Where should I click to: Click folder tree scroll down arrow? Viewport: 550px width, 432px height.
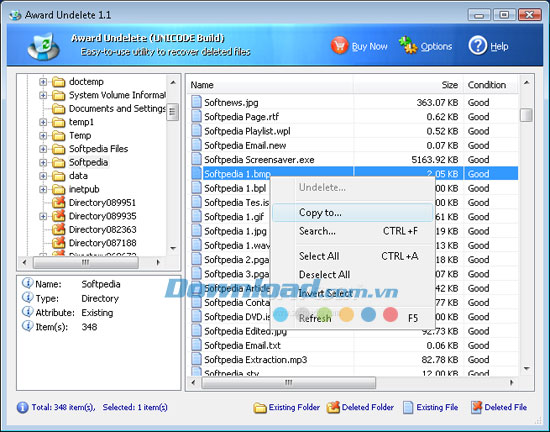click(x=173, y=248)
